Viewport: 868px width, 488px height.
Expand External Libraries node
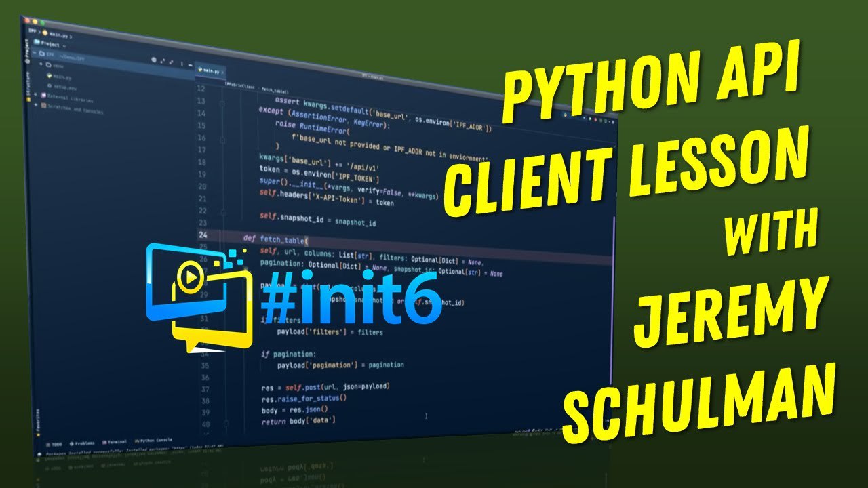pos(35,94)
